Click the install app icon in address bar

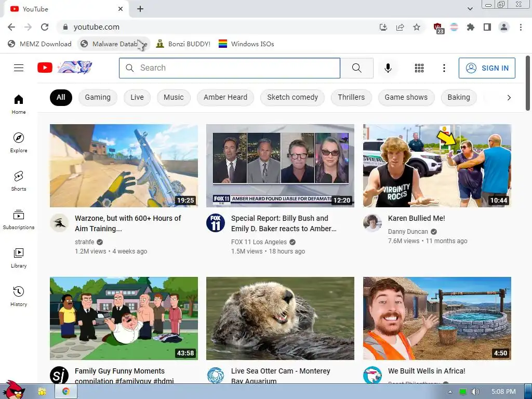click(x=383, y=27)
